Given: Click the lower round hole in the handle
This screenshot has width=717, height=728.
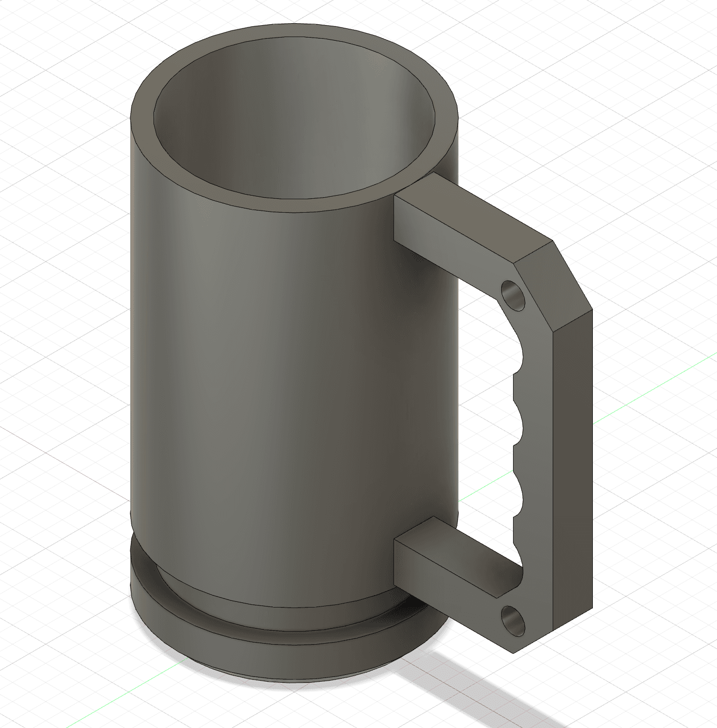Looking at the screenshot, I should 513,621.
